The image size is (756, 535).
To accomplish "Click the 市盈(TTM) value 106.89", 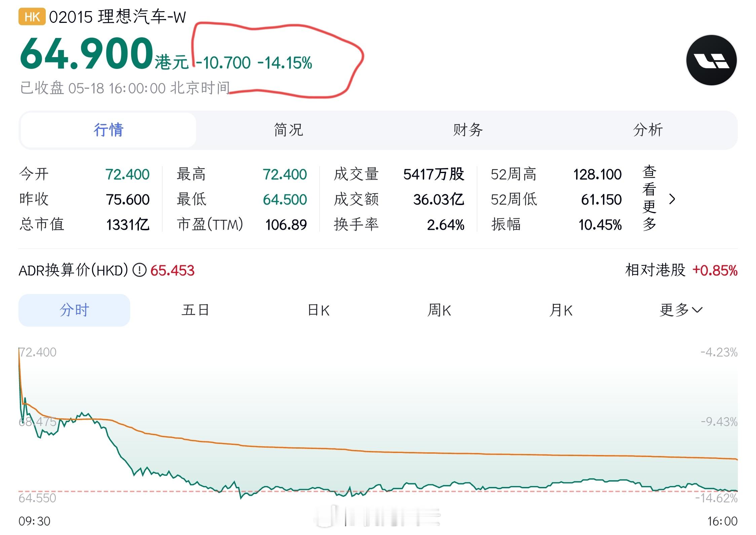I will pyautogui.click(x=286, y=225).
